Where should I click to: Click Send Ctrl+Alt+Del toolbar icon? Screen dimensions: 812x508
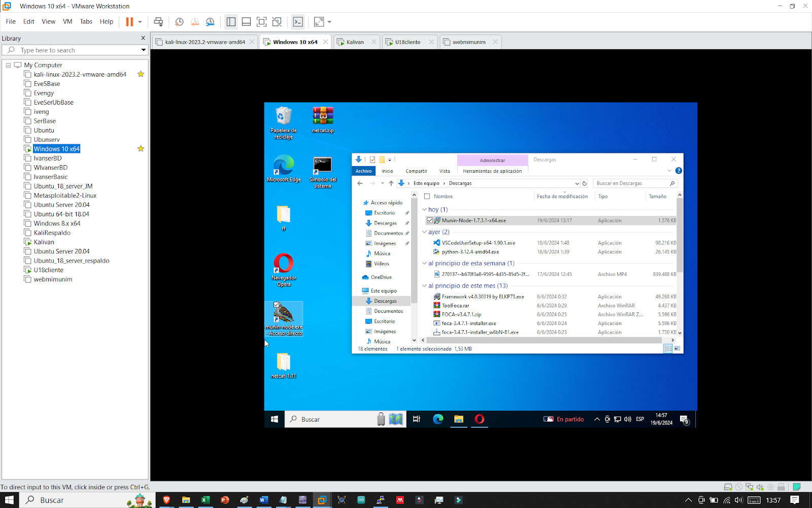[158, 22]
